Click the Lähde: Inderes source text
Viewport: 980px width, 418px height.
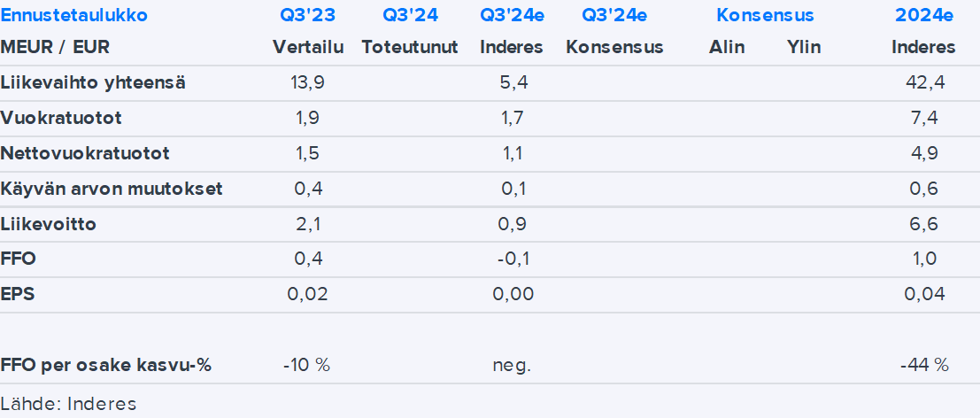[68, 404]
